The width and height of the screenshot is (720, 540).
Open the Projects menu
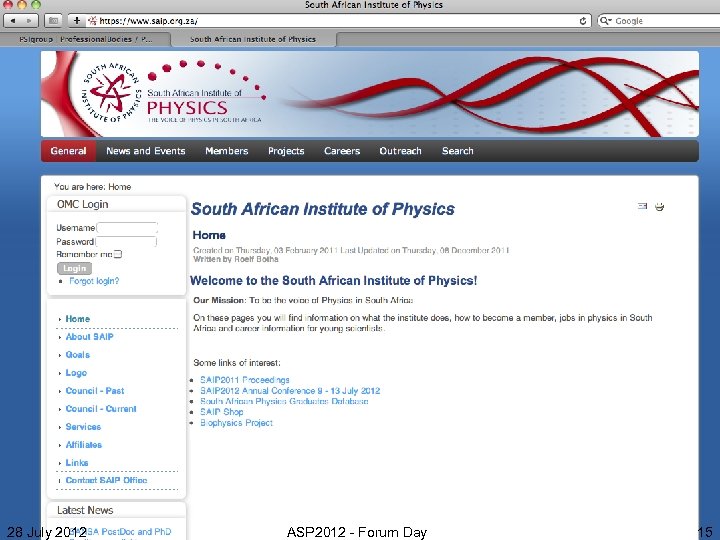tap(286, 151)
